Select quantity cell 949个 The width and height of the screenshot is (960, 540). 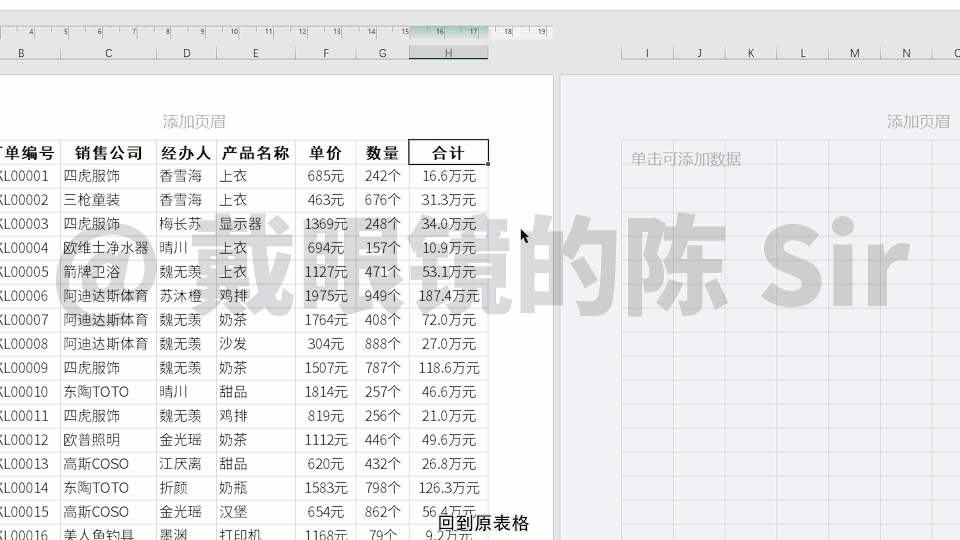pyautogui.click(x=383, y=296)
